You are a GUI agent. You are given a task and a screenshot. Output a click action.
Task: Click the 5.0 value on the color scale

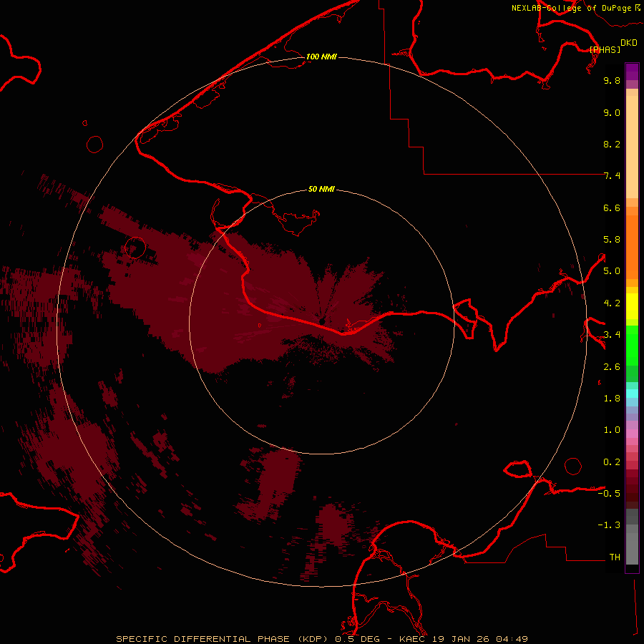pos(612,271)
